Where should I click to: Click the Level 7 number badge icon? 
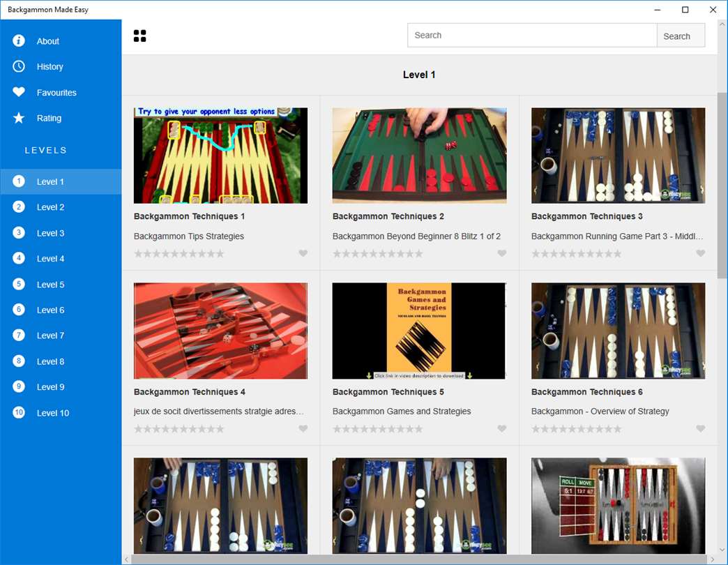(x=19, y=336)
